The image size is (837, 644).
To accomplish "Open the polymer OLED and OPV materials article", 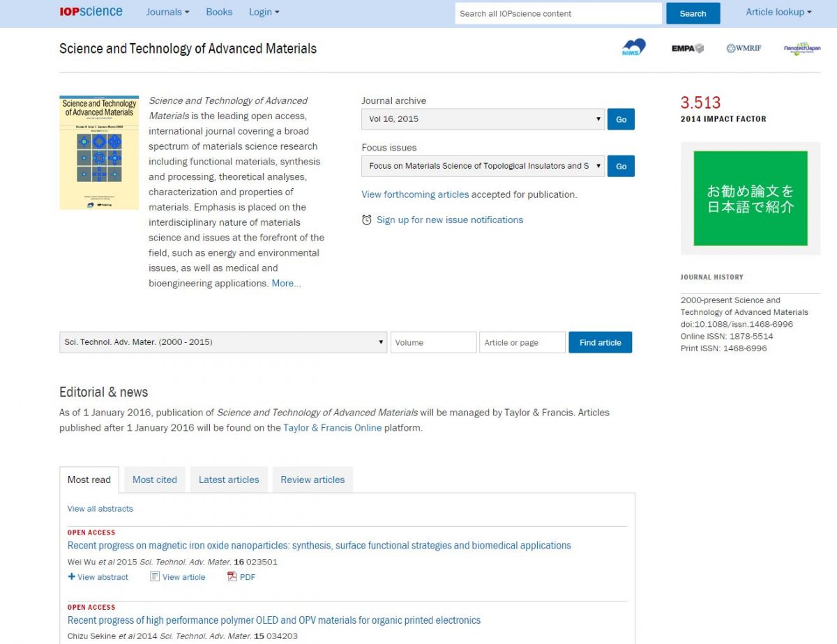I will click(274, 620).
